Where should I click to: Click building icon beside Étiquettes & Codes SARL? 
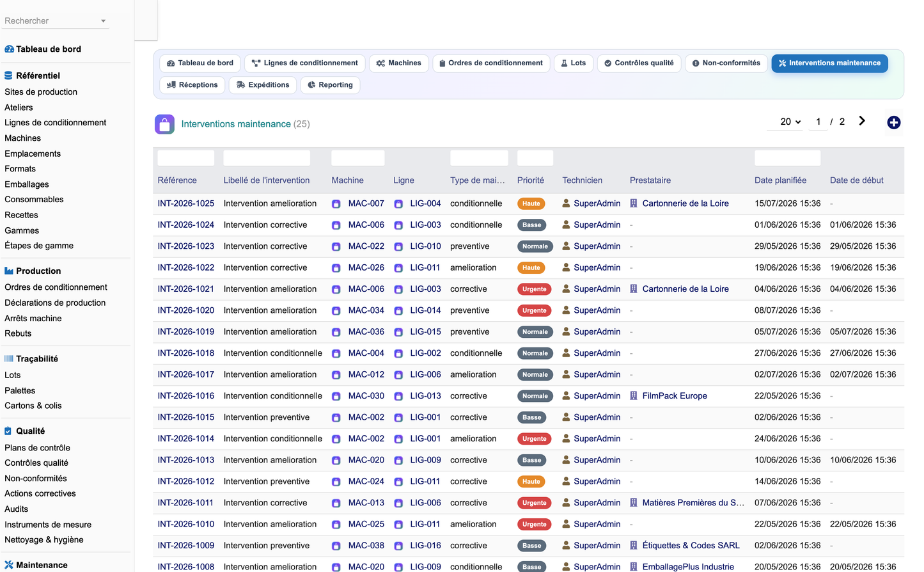634,546
